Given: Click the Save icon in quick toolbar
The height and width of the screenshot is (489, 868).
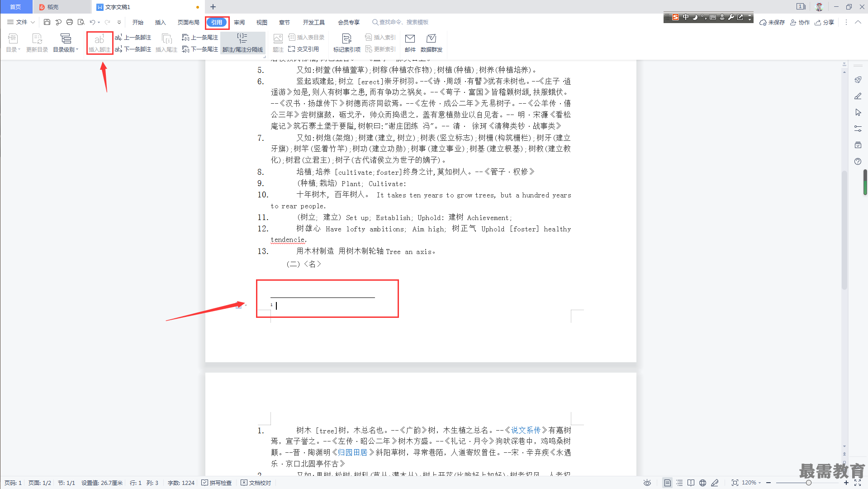Looking at the screenshot, I should 47,22.
